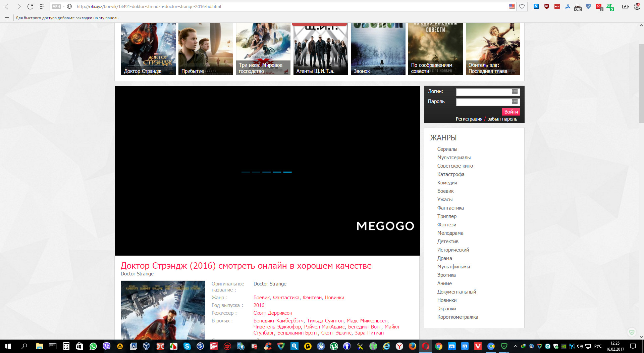
Task: Click the battery saver icon
Action: (625, 6)
